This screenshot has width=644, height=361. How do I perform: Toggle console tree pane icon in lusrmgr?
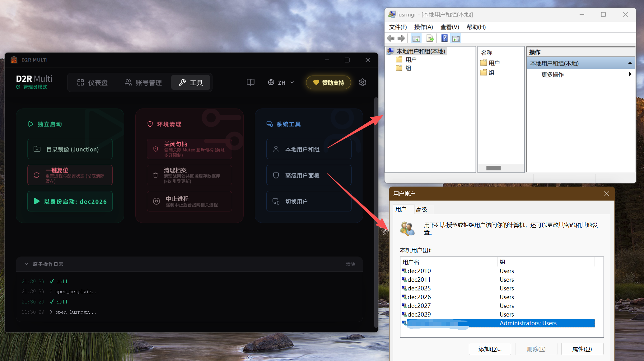(x=416, y=38)
